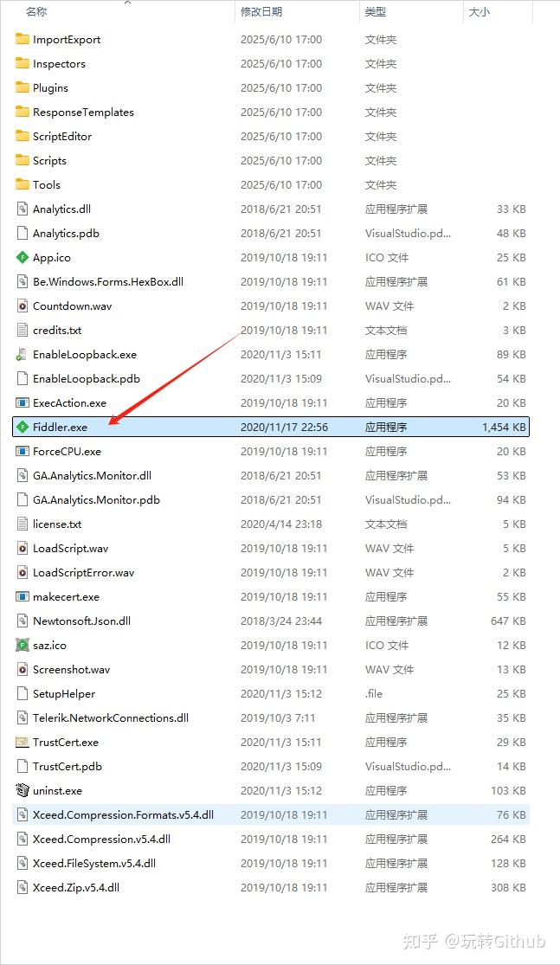Viewport: 560px width, 965px height.
Task: Click the 2020/11/17 22:56 modified date
Action: [284, 428]
